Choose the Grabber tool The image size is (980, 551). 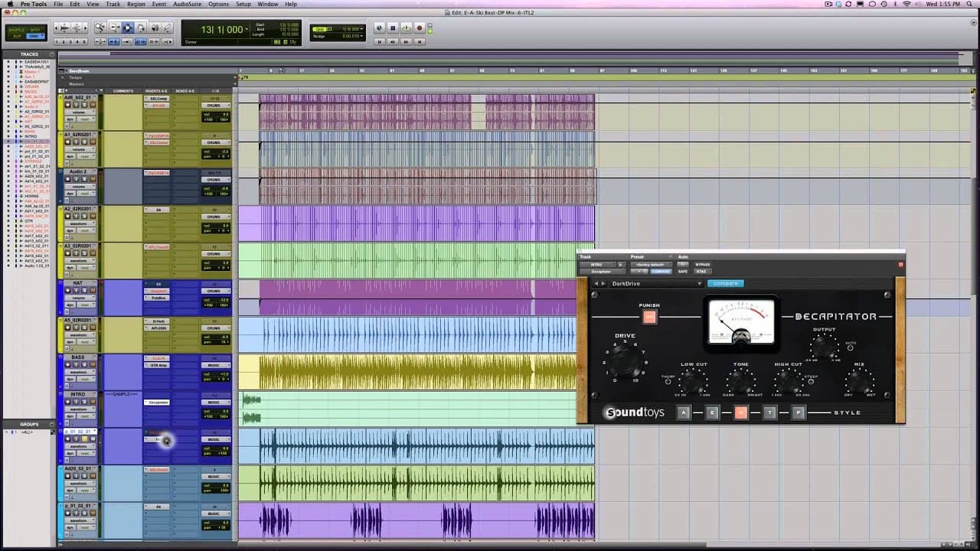(142, 28)
